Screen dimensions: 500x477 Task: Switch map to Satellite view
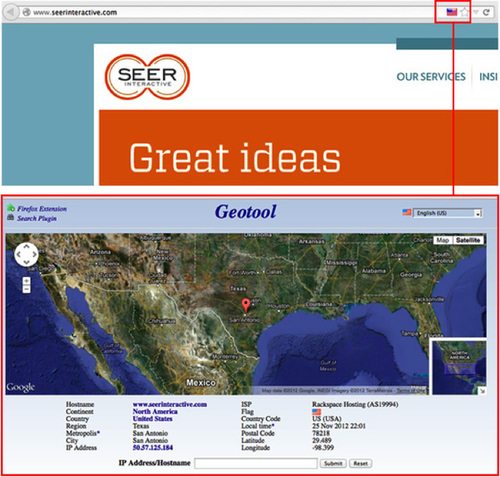tap(468, 240)
